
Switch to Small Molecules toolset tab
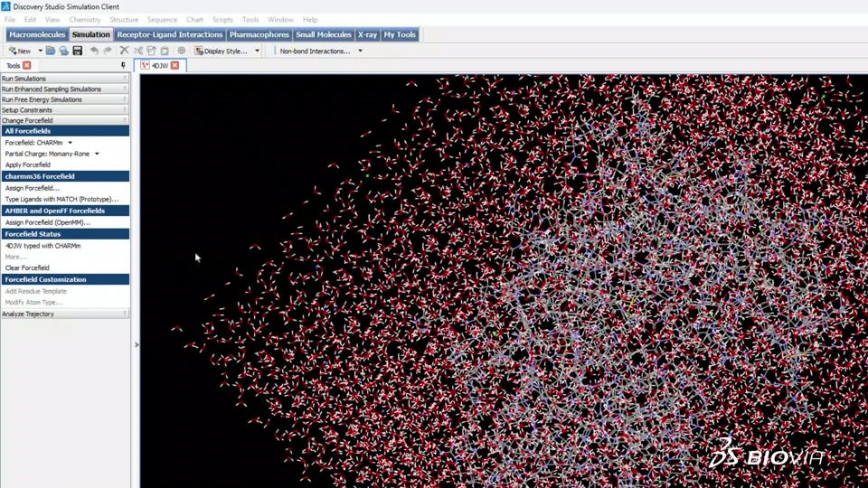(324, 34)
